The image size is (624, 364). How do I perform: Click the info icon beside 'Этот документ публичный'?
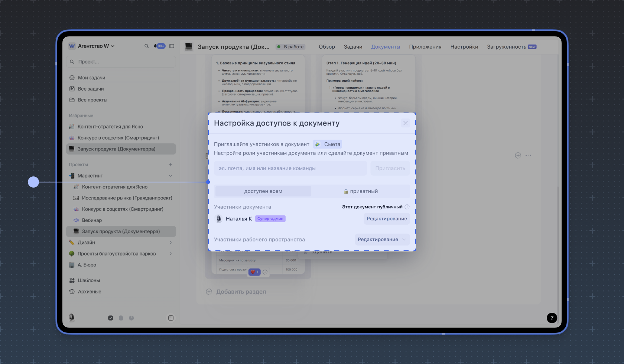407,207
